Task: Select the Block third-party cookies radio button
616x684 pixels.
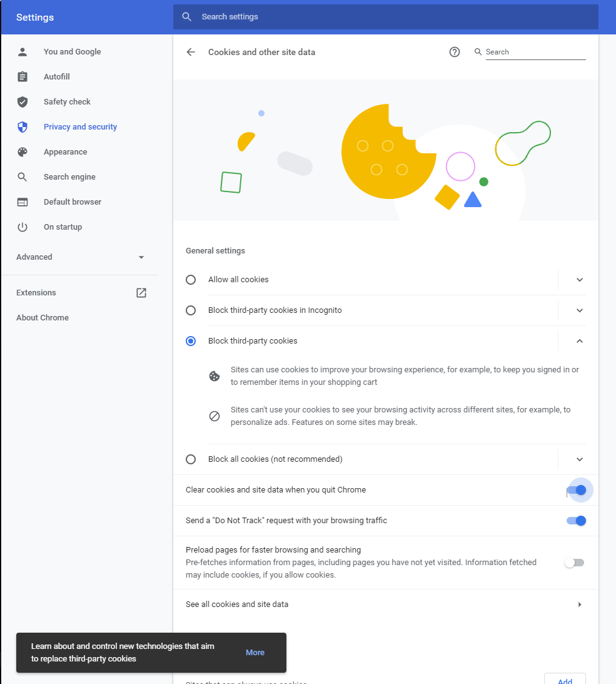Action: click(191, 341)
